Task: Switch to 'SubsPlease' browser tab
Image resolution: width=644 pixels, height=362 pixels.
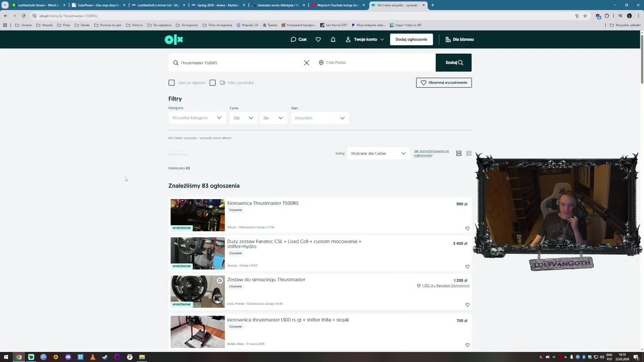Action: point(98,5)
